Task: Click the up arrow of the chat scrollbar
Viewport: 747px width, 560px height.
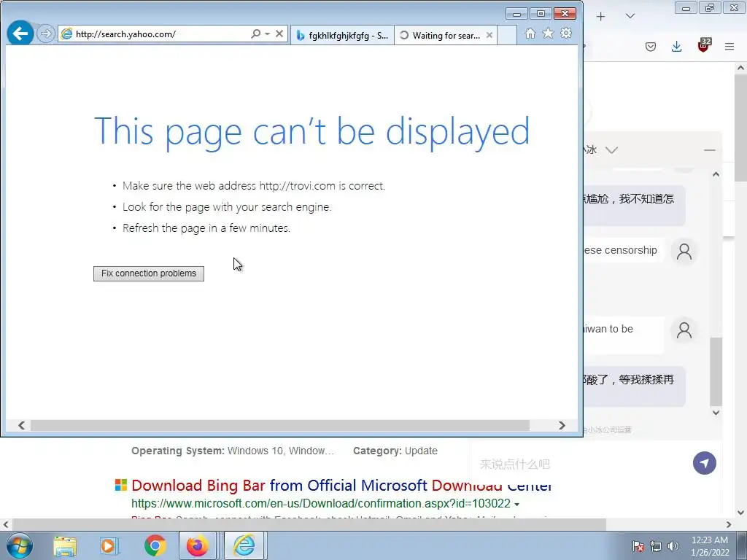Action: [716, 174]
